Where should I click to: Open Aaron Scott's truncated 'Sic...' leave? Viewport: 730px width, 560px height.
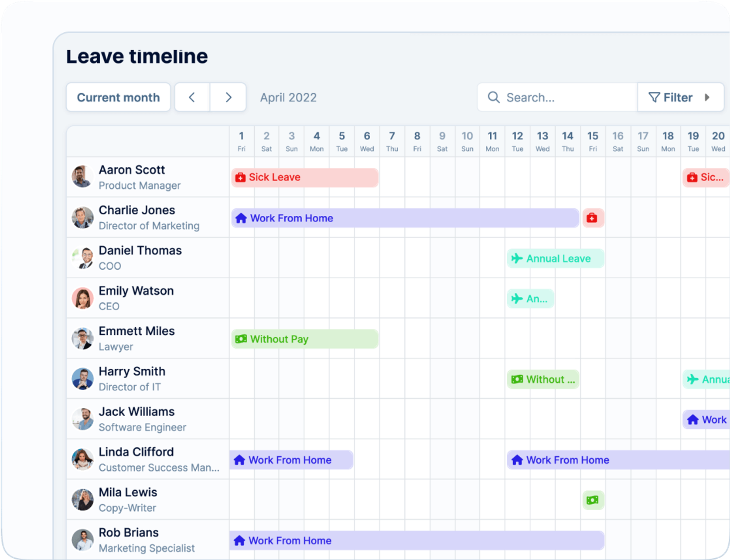coord(706,177)
